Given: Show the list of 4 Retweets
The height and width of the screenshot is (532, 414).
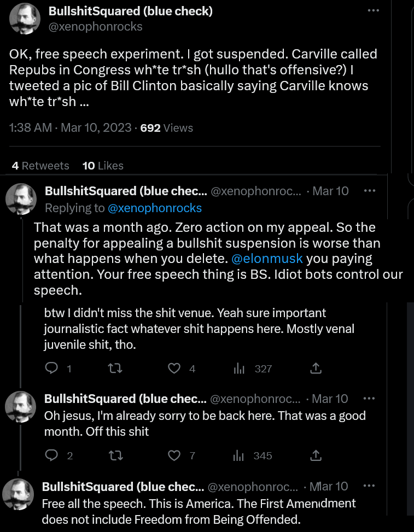Looking at the screenshot, I should [40, 166].
